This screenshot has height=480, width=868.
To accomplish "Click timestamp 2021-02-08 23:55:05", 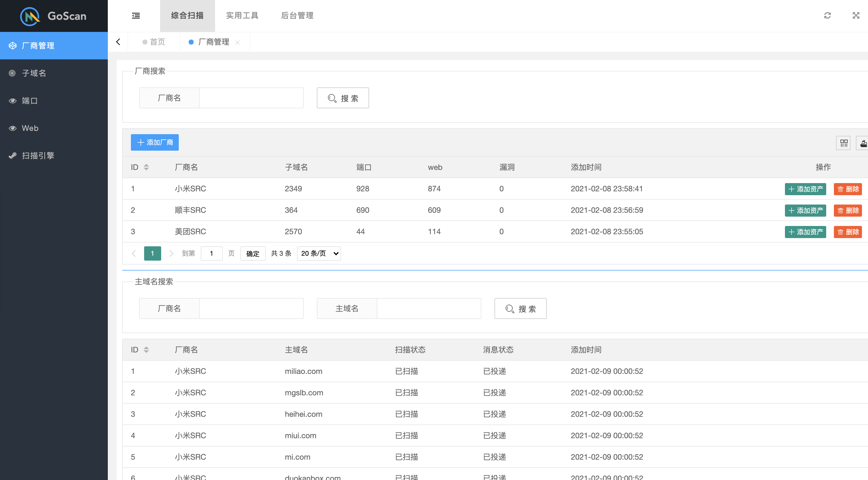I will tap(607, 232).
